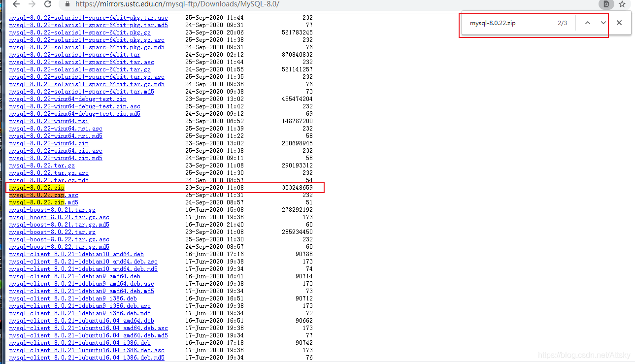Click file size 353248659

click(297, 188)
